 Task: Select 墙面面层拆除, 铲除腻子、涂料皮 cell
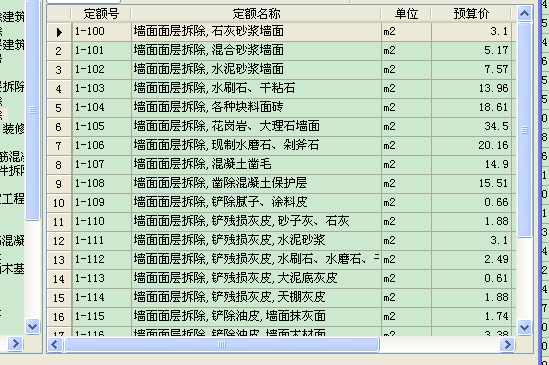257,202
